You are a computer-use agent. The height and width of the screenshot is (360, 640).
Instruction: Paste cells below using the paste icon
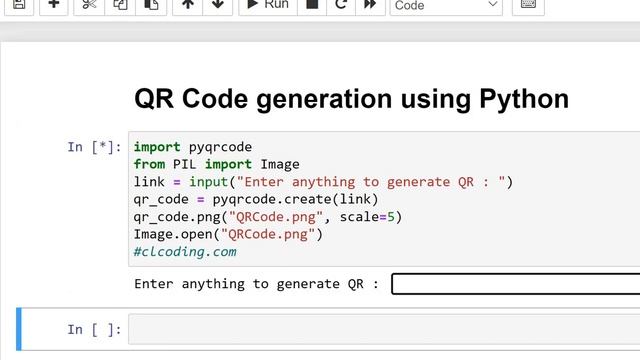pos(151,5)
